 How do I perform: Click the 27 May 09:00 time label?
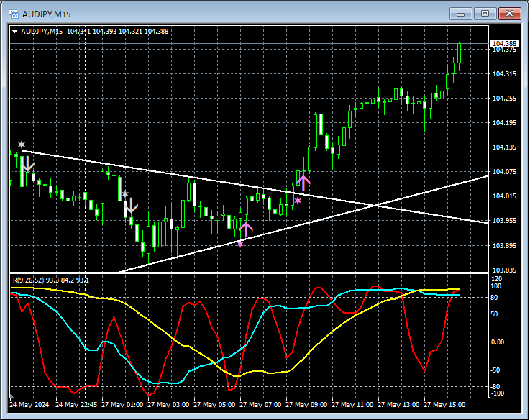click(x=306, y=405)
